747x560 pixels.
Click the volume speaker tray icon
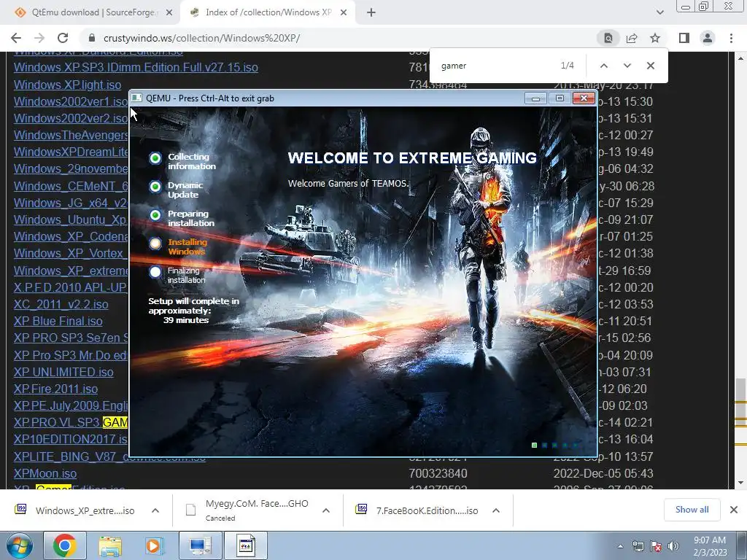coord(673,547)
